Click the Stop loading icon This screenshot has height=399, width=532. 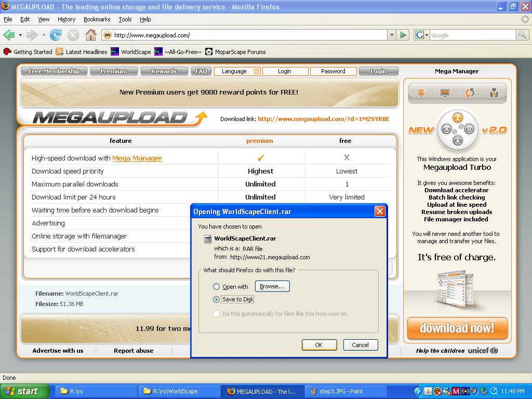(x=73, y=35)
